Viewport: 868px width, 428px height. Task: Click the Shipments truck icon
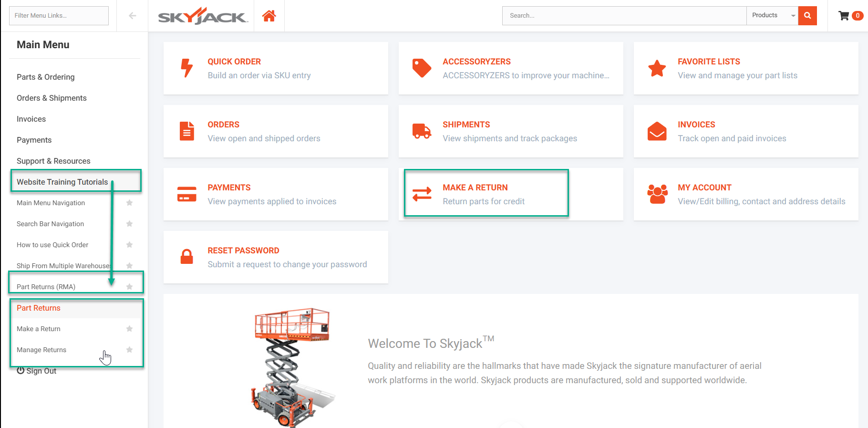point(422,131)
